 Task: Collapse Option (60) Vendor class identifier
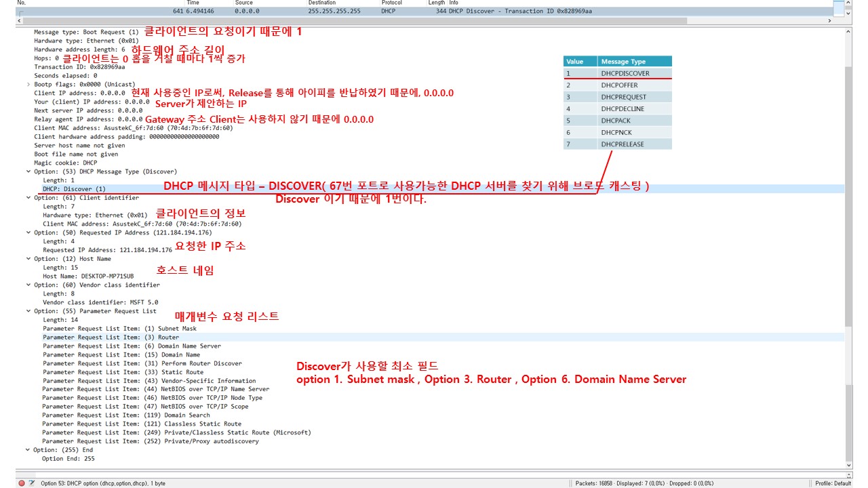click(x=28, y=285)
